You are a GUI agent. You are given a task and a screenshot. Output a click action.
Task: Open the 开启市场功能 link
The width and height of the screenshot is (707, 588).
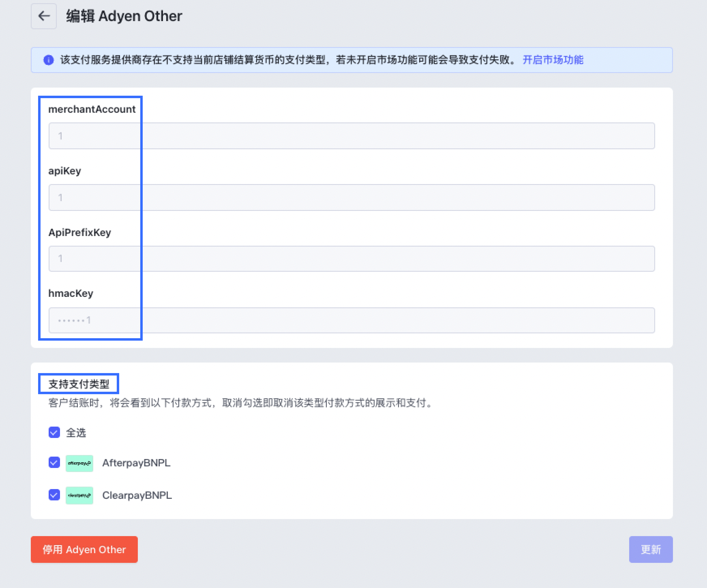[x=553, y=60]
